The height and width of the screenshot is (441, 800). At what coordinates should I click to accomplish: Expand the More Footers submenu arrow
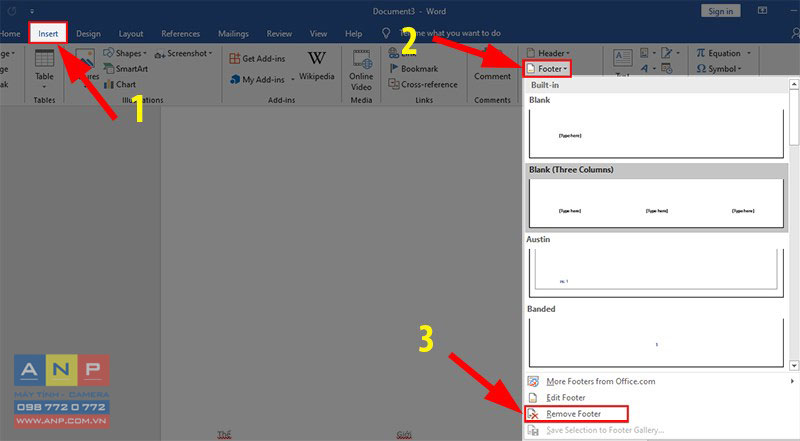click(x=792, y=381)
